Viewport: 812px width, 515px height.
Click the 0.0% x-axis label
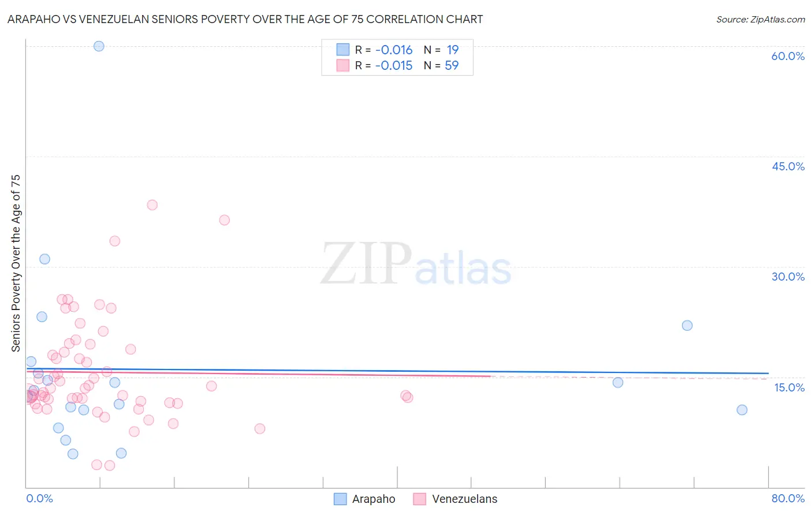point(39,498)
